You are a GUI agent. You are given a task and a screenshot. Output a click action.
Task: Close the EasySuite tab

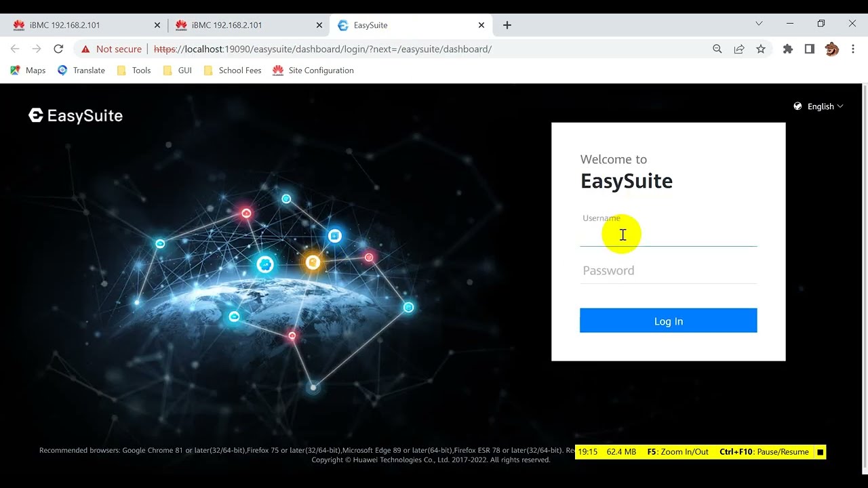pos(481,25)
